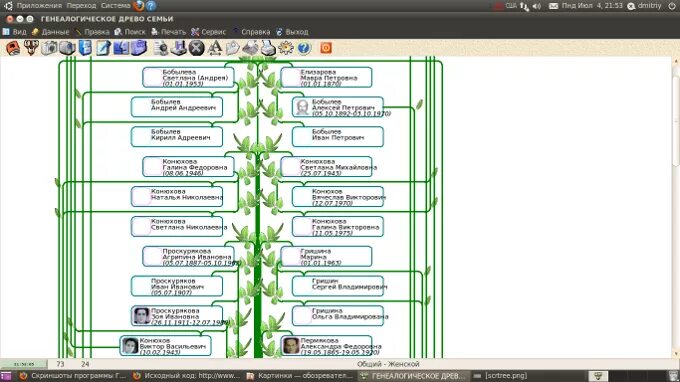Viewport: 680px width, 382px height.
Task: Click the scanner toolbar icon
Action: (250, 48)
